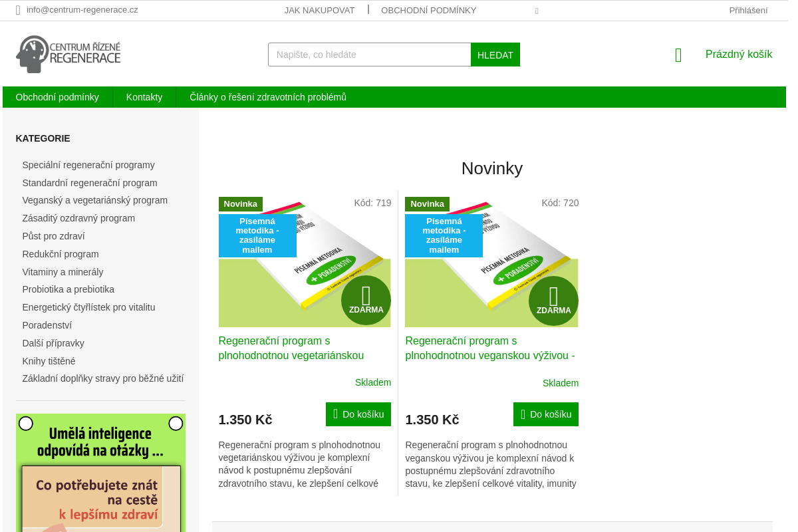Click the free shipping ZDARMA badge on product 720
The height and width of the screenshot is (532, 798).
(x=553, y=301)
